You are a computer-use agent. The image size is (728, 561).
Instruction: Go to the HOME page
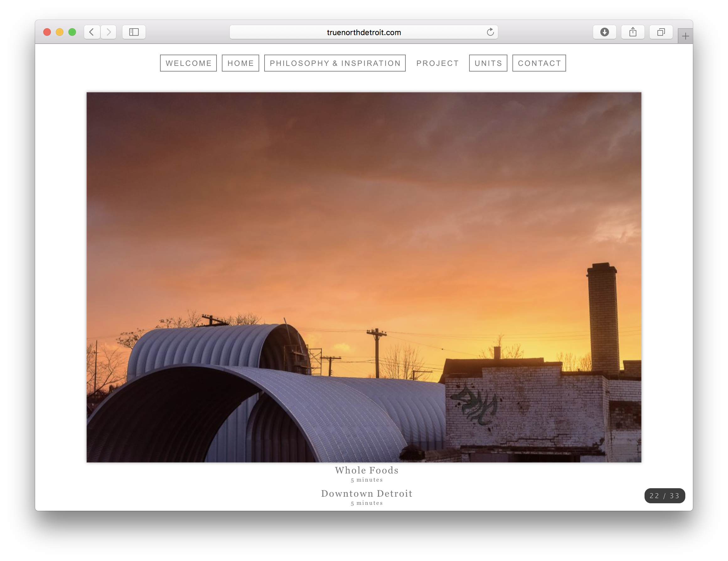click(x=240, y=63)
